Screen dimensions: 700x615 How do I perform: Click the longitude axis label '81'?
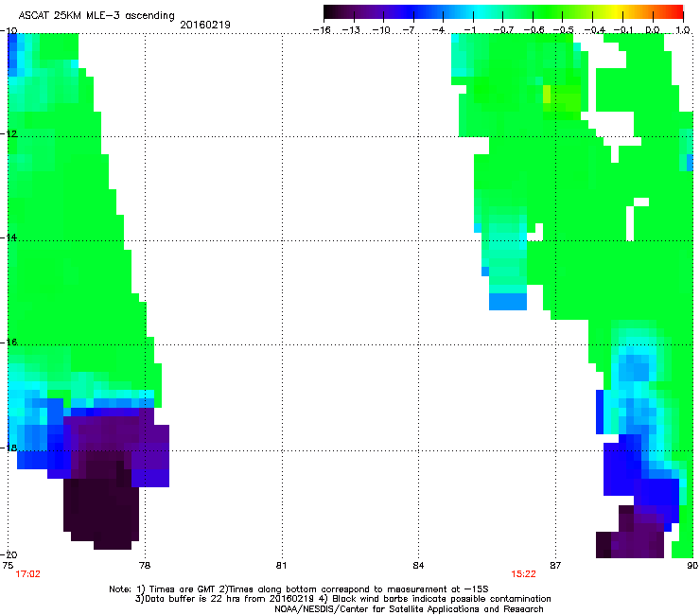pyautogui.click(x=282, y=566)
